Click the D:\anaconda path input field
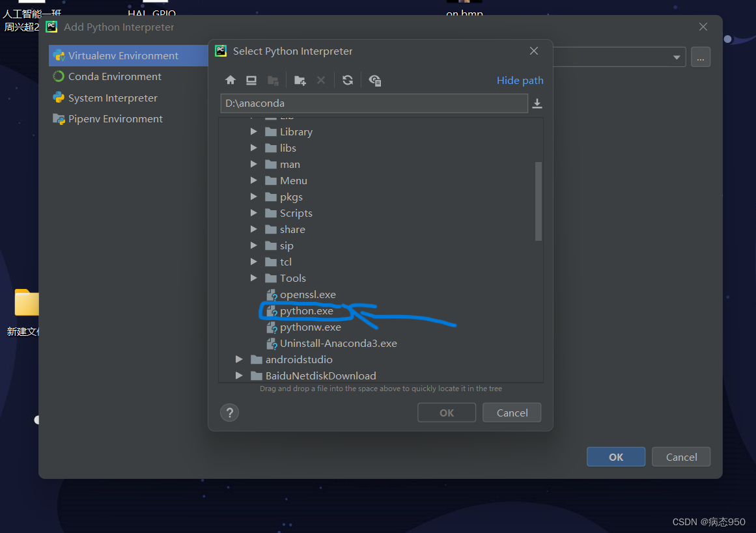756x533 pixels. (374, 103)
